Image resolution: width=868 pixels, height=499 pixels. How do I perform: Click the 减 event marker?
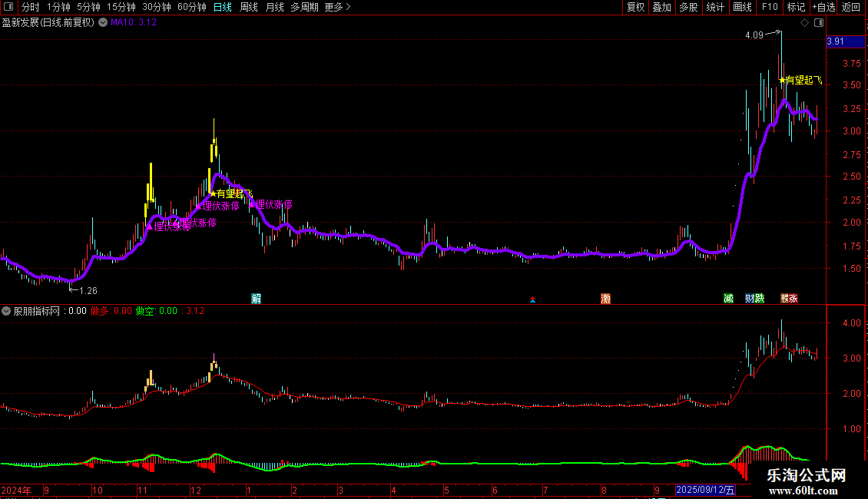coord(728,298)
